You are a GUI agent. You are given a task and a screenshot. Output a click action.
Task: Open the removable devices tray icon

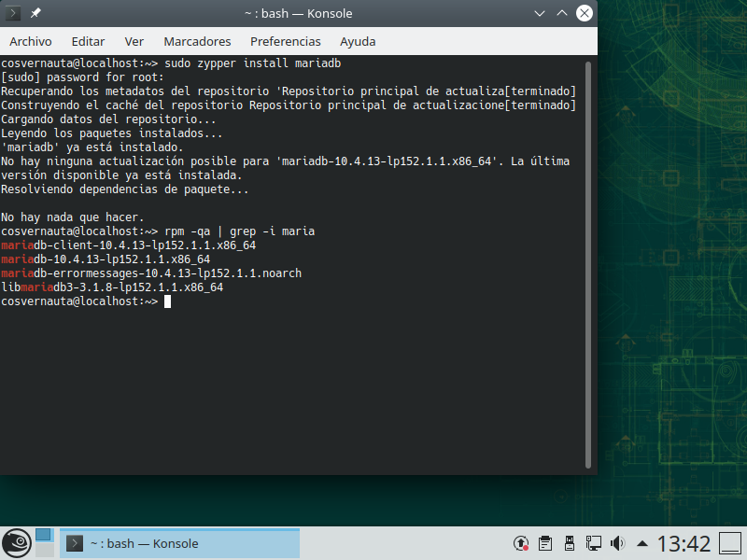(570, 543)
